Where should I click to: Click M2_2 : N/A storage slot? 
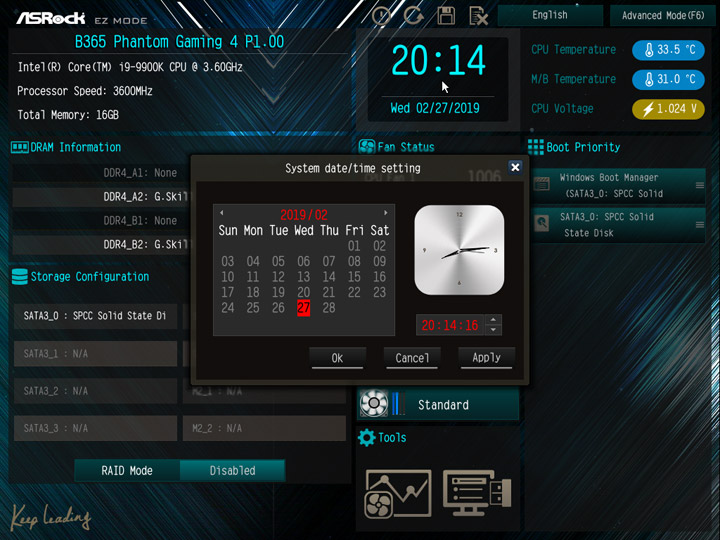point(264,428)
